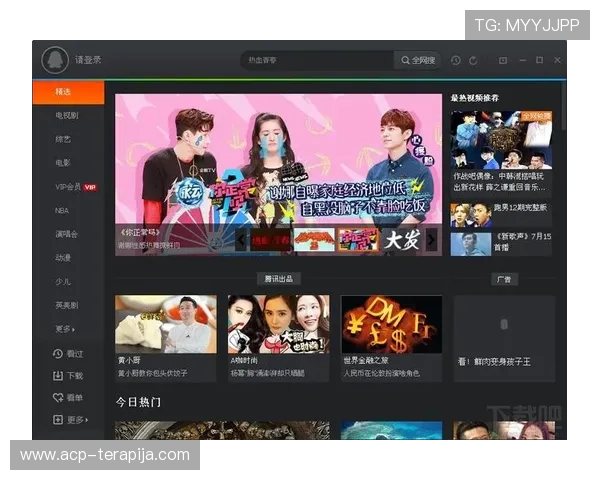The image size is (600, 480).
Task: Click the 看单 heart icon
Action: [x=58, y=398]
